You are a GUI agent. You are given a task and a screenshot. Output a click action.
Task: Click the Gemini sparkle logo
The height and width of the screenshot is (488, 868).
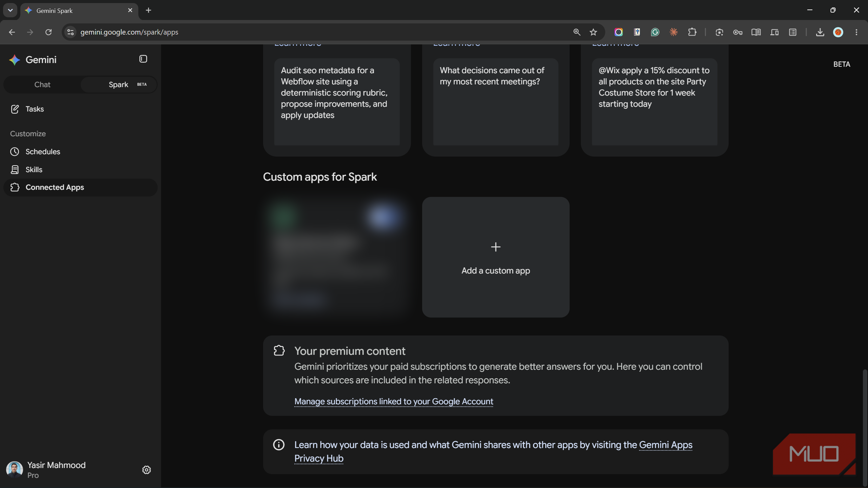coord(15,60)
